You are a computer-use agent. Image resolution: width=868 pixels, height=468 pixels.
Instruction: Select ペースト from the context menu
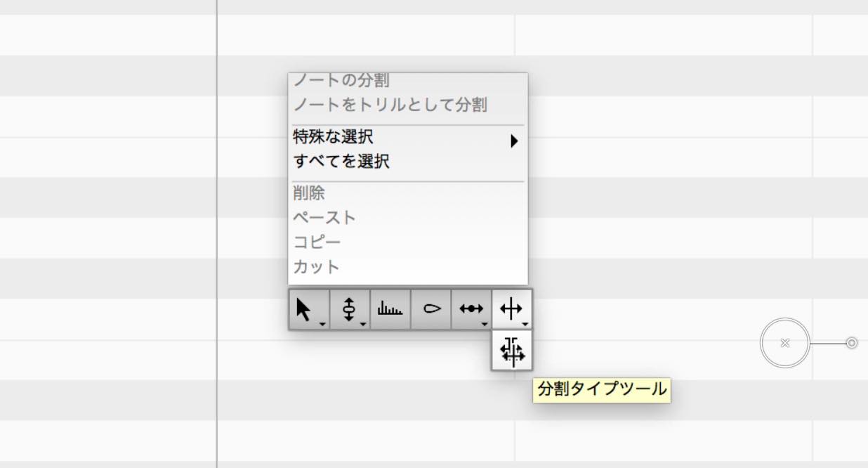point(408,218)
